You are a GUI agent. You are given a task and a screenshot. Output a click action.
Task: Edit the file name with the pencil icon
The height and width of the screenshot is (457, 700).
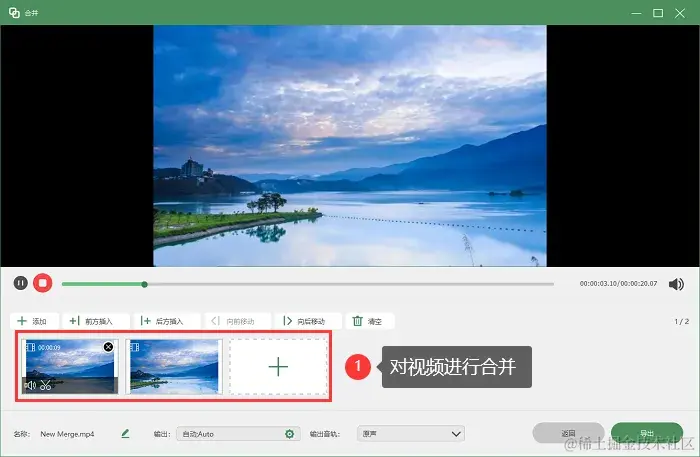(x=125, y=433)
